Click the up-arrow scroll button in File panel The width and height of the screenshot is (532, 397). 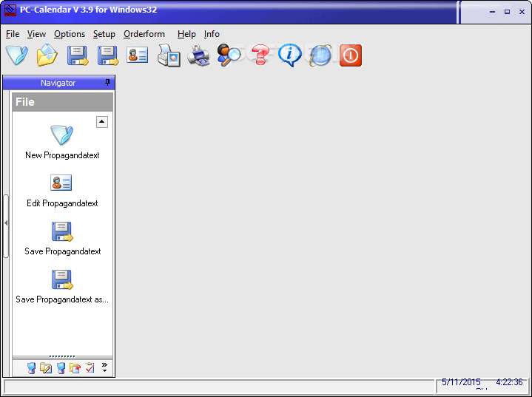pyautogui.click(x=102, y=122)
